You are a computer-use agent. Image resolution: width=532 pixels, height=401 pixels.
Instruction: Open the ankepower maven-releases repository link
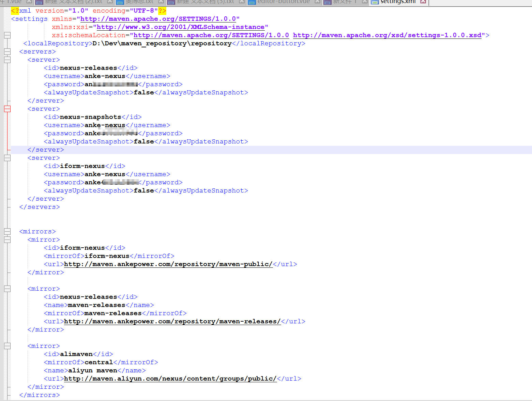(172, 321)
